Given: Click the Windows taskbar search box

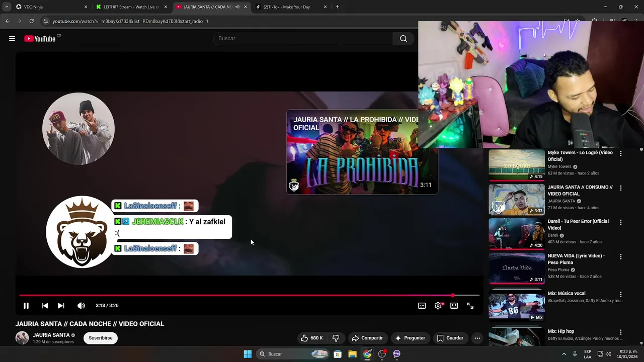Looking at the screenshot, I should click(x=293, y=354).
